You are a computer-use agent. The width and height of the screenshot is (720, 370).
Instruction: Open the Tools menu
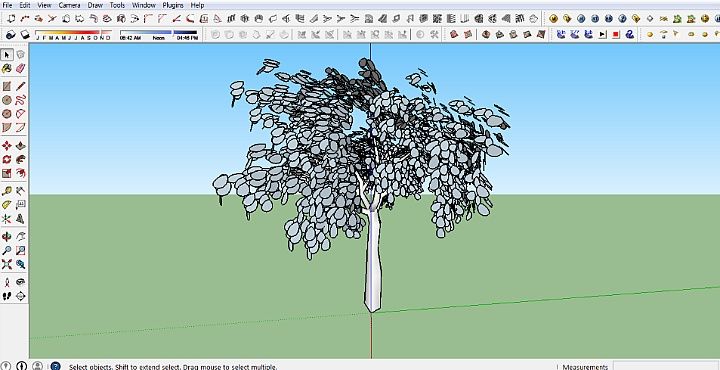coord(117,5)
